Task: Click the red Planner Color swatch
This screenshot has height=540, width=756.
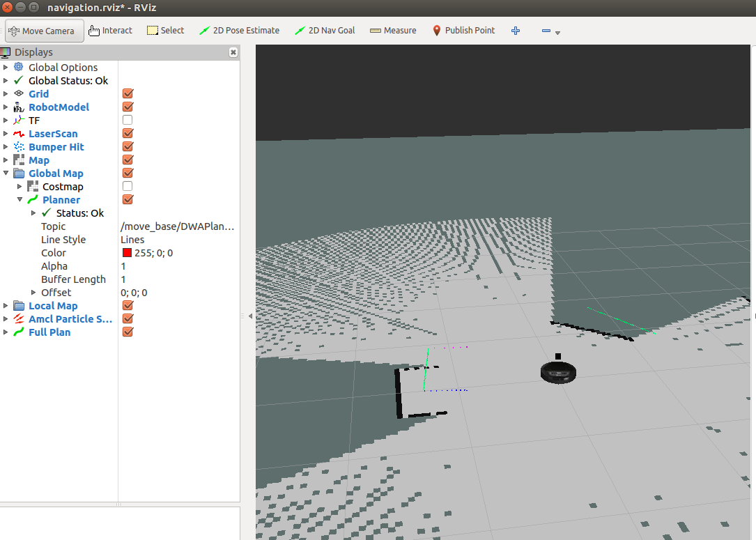Action: [126, 252]
